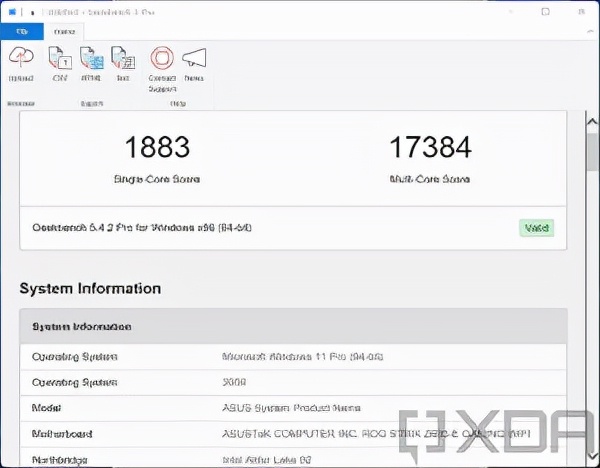The height and width of the screenshot is (468, 600).
Task: Collapse the ribbon with the top-right chevron
Action: 590,32
